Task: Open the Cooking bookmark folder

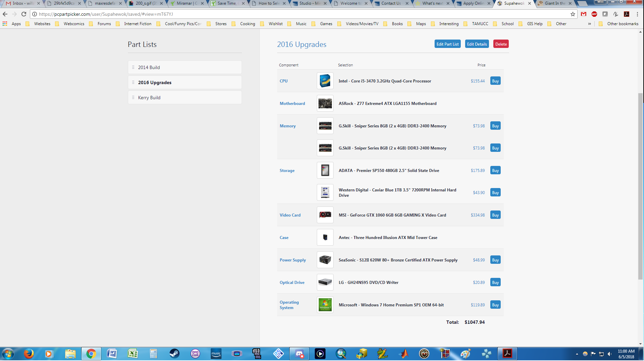Action: [x=243, y=24]
